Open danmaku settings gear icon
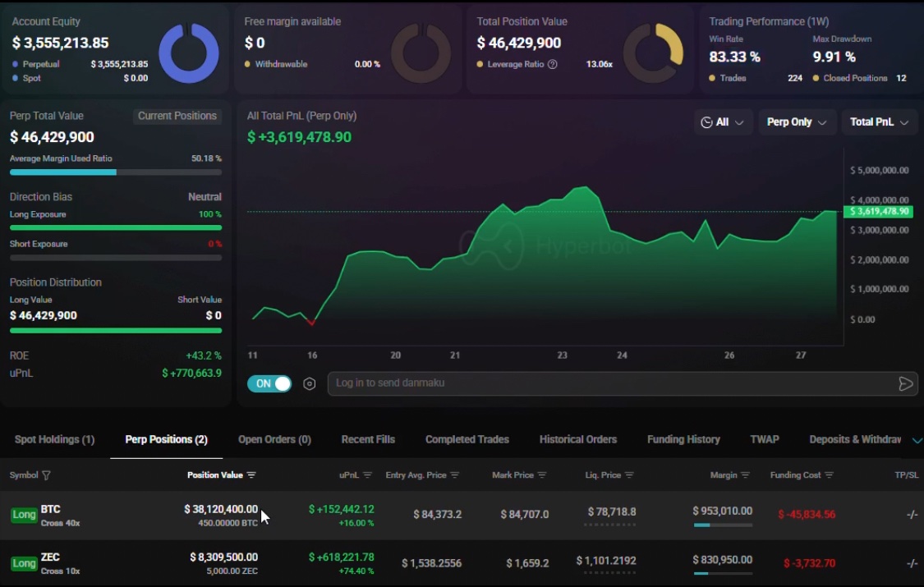Image resolution: width=924 pixels, height=587 pixels. pyautogui.click(x=310, y=384)
